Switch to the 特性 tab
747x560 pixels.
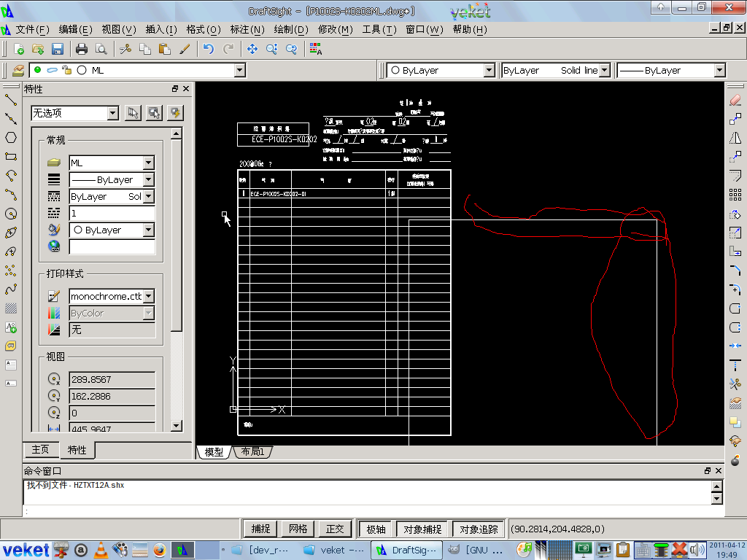77,450
